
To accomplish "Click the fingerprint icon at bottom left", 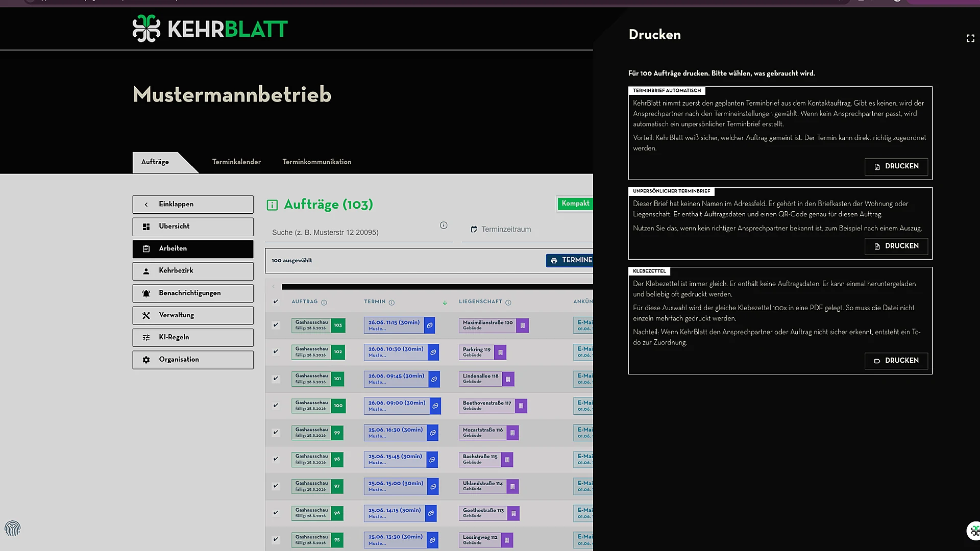I will [12, 528].
